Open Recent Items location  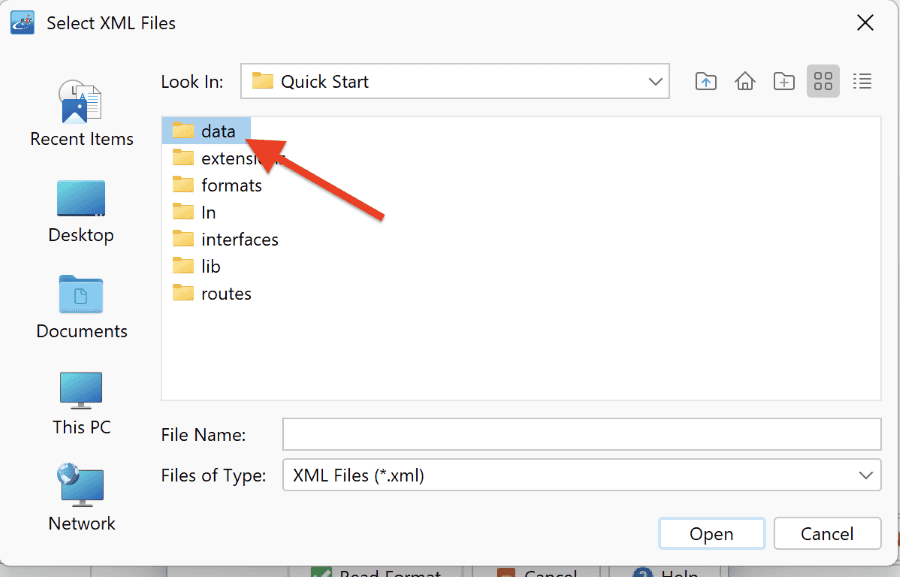tap(82, 114)
